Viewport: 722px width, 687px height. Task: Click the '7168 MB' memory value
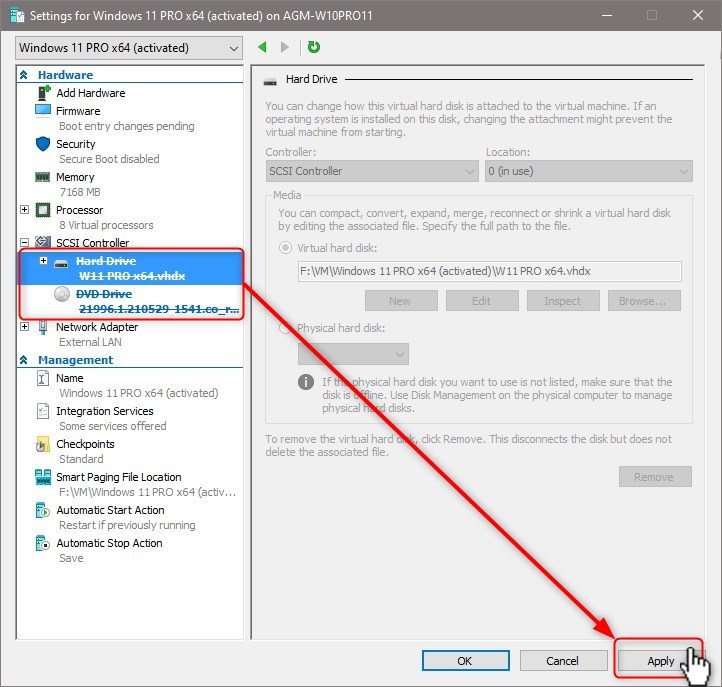click(80, 192)
